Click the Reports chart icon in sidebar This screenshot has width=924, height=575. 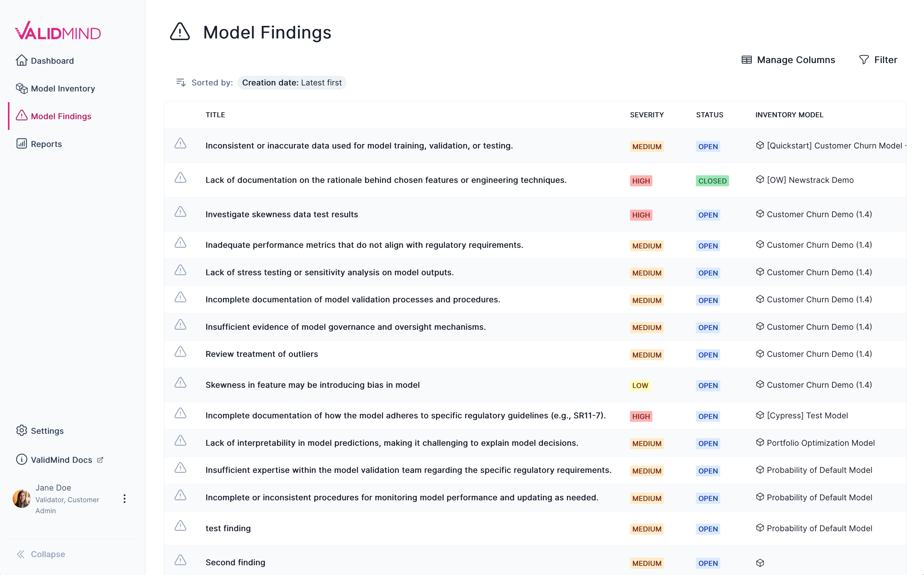(x=21, y=144)
